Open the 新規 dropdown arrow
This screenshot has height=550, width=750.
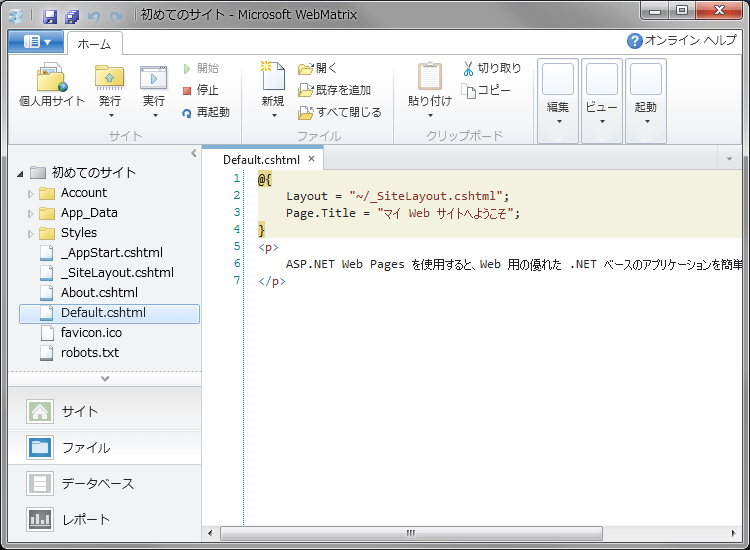pos(274,116)
